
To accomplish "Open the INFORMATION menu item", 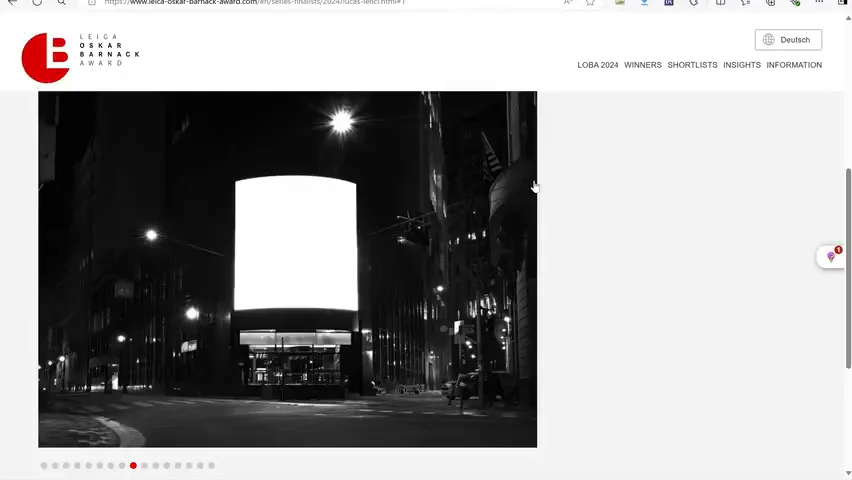I will [x=794, y=65].
